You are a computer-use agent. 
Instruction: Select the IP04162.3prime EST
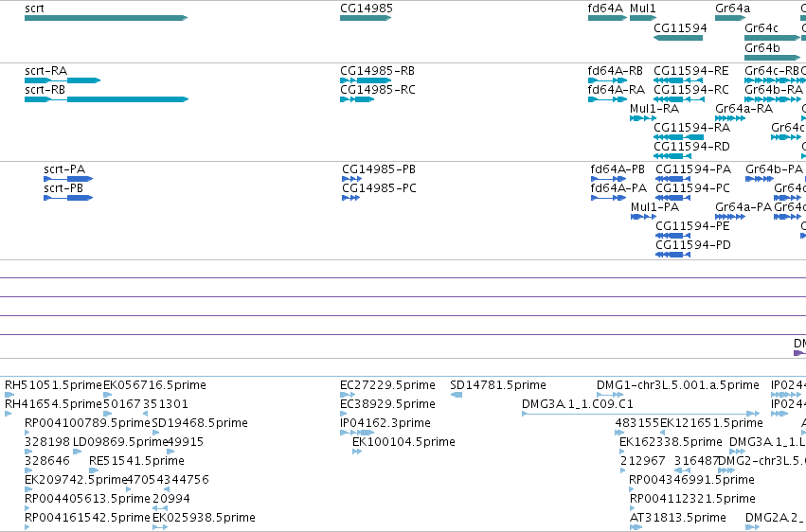pos(357,433)
